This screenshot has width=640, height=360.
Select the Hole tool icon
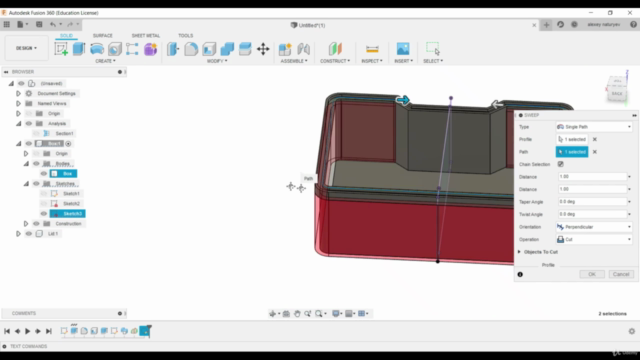pos(115,49)
